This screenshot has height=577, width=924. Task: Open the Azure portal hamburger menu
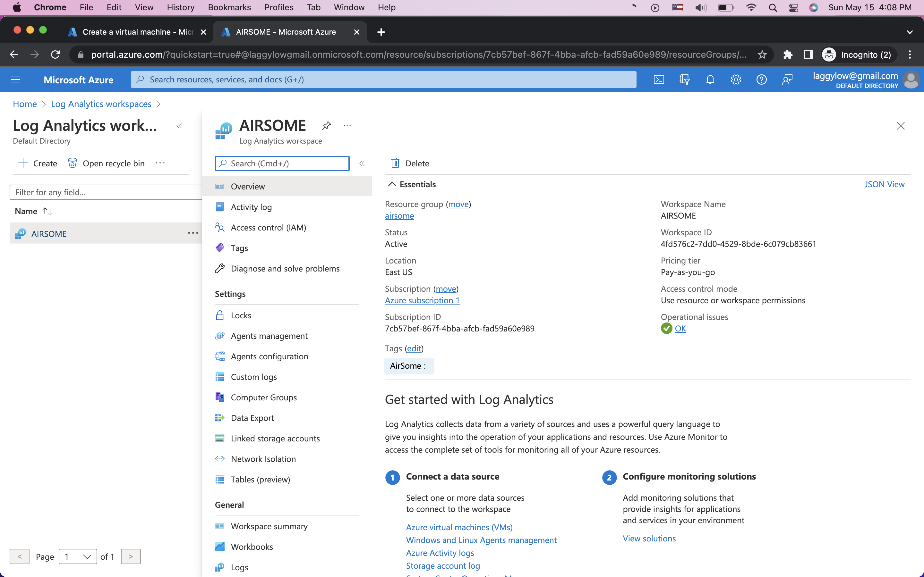[15, 79]
